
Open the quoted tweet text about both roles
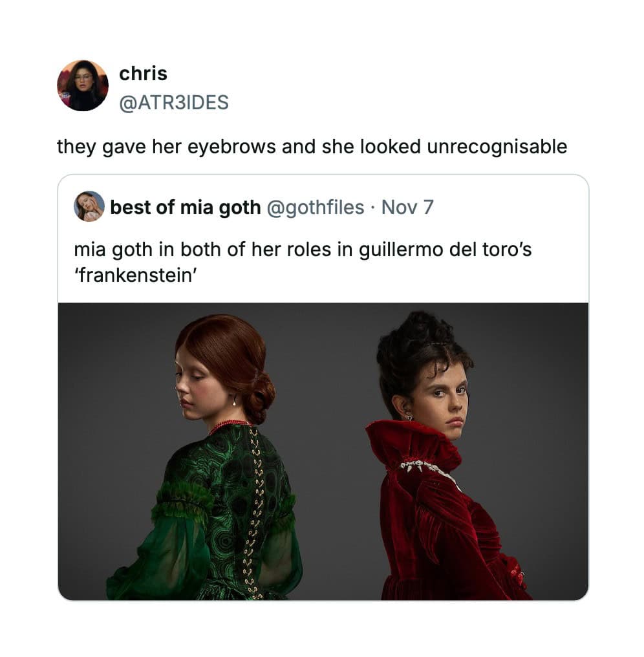pos(303,263)
